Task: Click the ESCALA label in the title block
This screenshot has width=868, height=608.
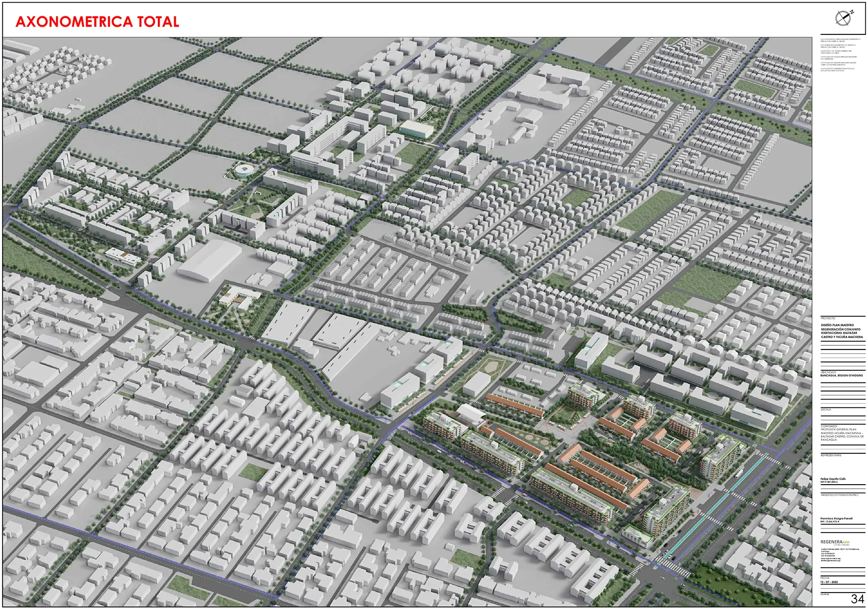Action: click(826, 410)
